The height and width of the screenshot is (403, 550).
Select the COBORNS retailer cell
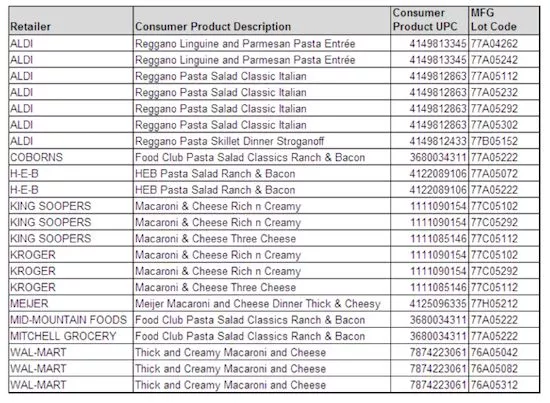click(x=71, y=157)
